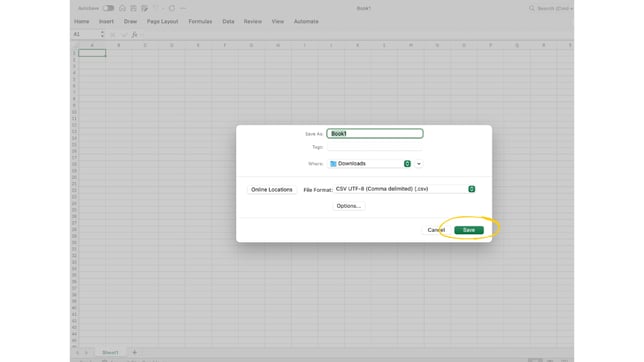644x362 pixels.
Task: Click the edit-and-save icon in title bar
Action: (145, 8)
